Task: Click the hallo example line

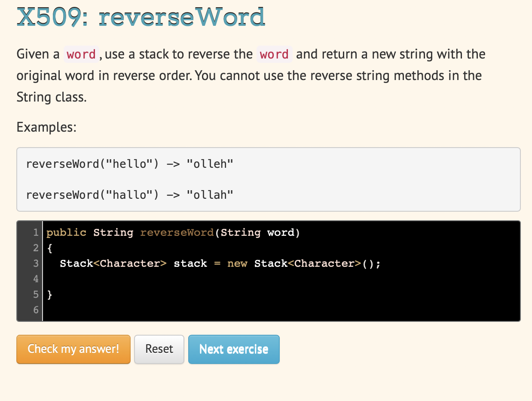Action: coord(129,194)
